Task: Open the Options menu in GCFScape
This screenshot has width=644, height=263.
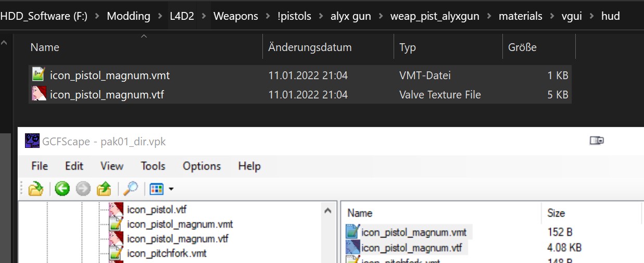Action: [x=201, y=166]
